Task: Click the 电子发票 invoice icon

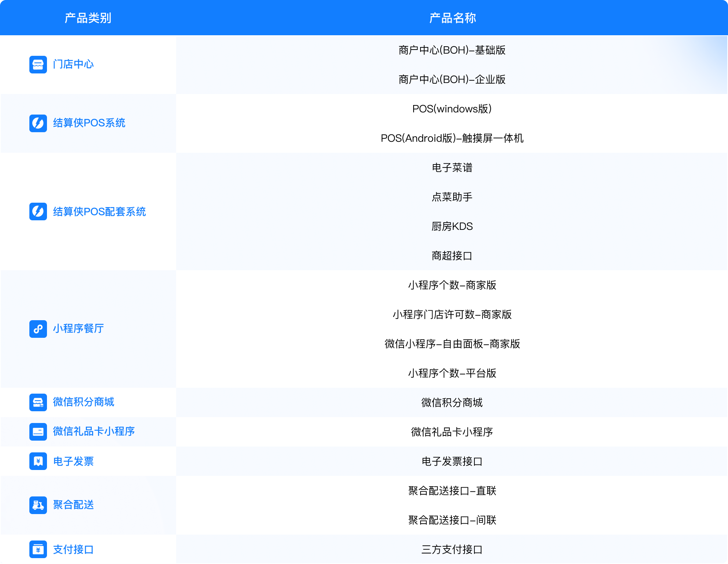Action: 38,461
